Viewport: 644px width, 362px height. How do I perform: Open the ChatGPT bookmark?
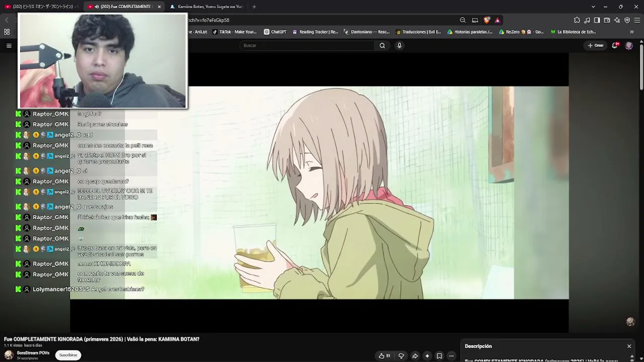[275, 32]
